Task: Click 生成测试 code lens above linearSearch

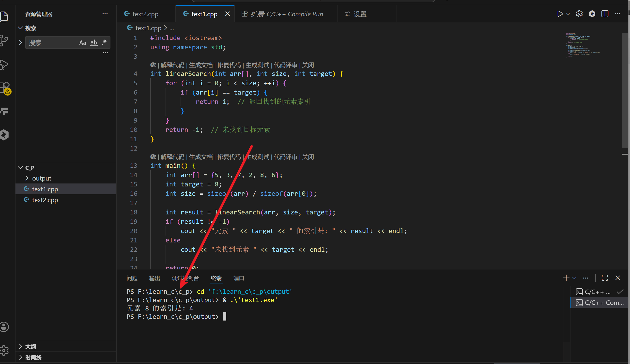Action: [257, 65]
